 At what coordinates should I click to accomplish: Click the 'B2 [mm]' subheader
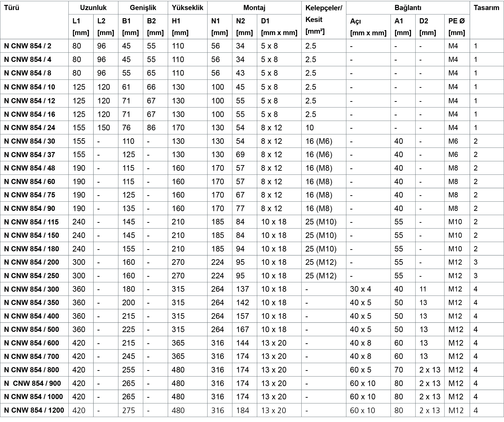click(x=155, y=27)
